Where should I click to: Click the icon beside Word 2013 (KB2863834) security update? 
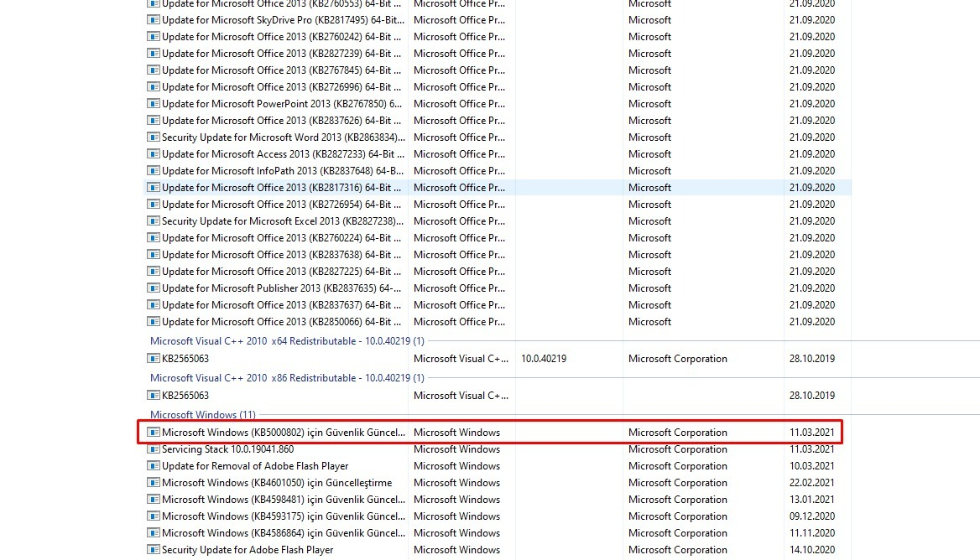pos(153,137)
